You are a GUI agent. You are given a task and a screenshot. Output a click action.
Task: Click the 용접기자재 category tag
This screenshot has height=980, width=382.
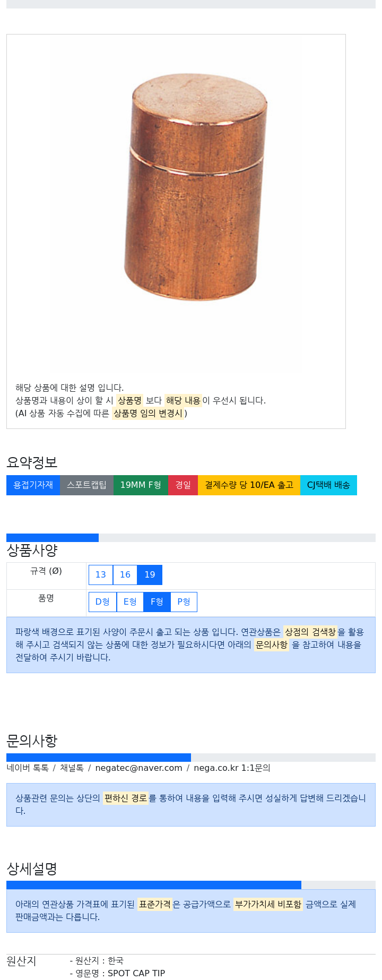pos(33,485)
